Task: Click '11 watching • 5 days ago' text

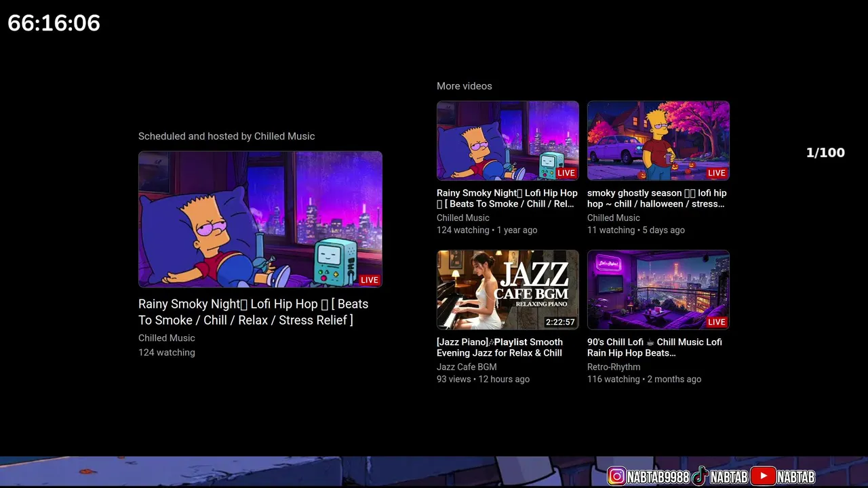Action: tap(636, 230)
